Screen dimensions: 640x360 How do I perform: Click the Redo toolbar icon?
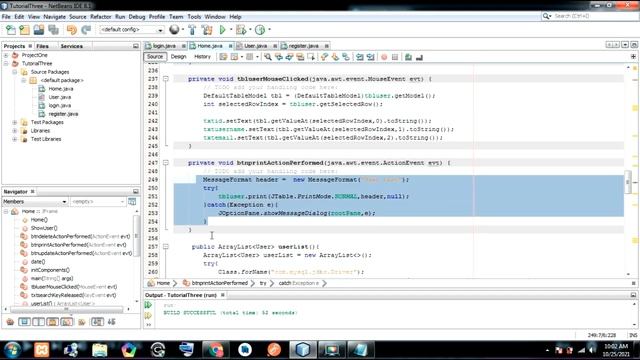point(86,30)
